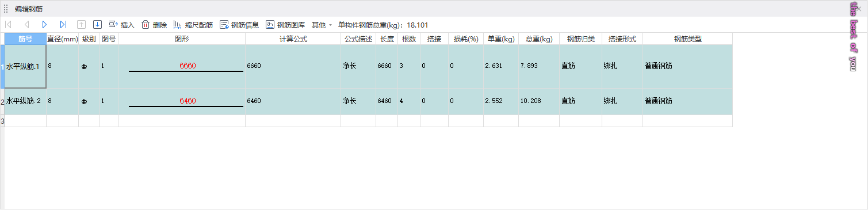
Task: Open 缩尺配筋 tool
Action: pyautogui.click(x=193, y=25)
